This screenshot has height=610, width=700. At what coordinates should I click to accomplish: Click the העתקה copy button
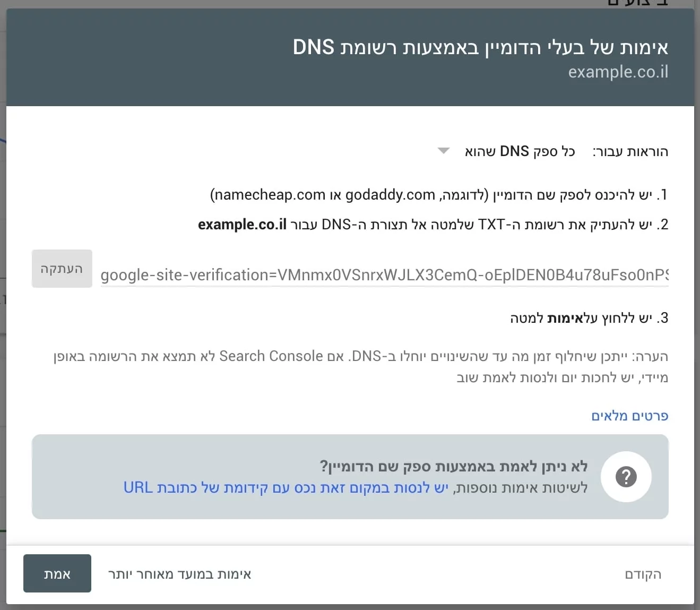point(62,269)
